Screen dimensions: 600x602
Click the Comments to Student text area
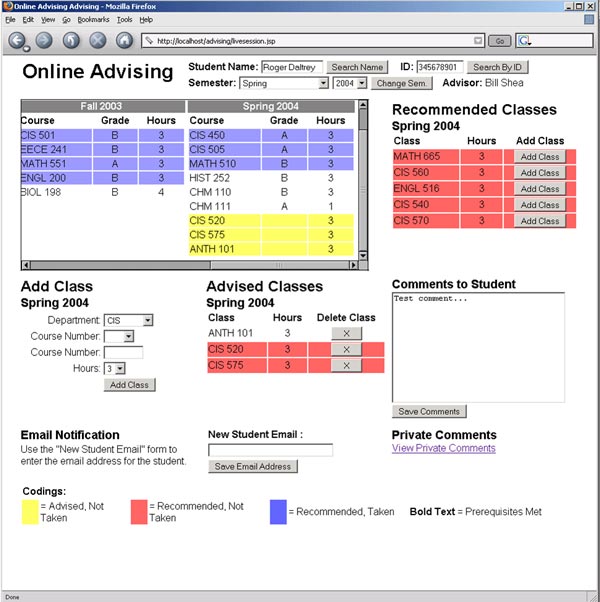point(478,347)
